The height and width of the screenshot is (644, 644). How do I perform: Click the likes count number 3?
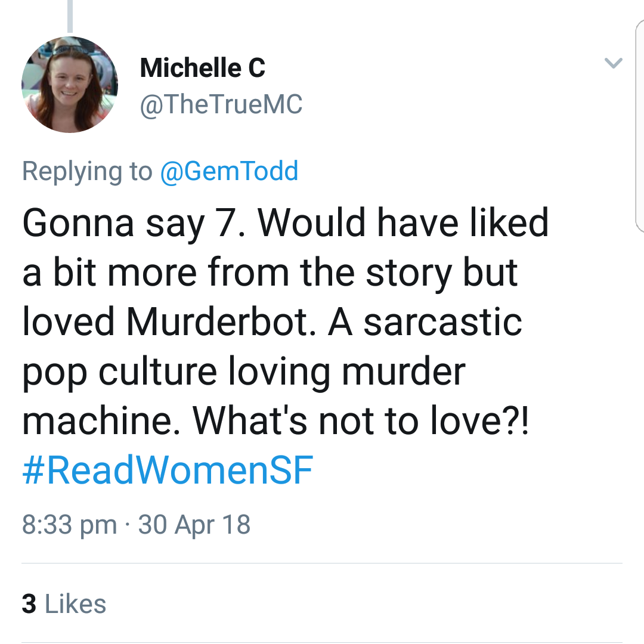tap(29, 603)
